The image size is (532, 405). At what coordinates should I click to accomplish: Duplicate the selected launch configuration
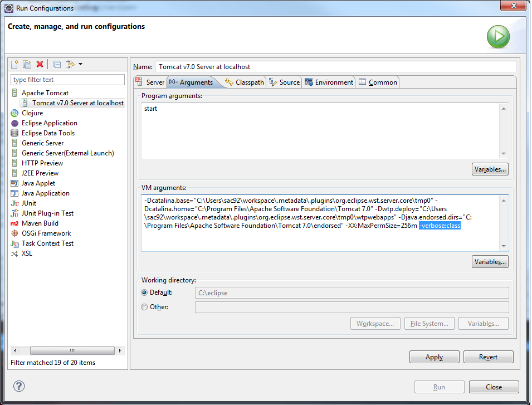pos(27,64)
